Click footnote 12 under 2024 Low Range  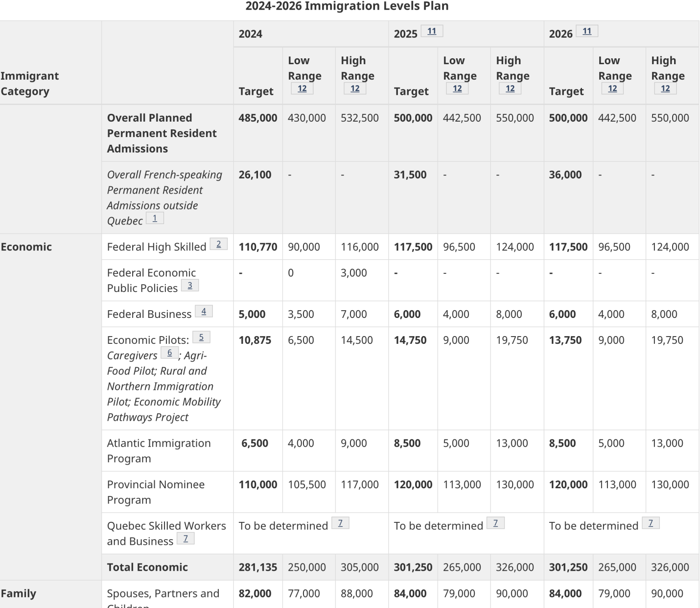tap(302, 88)
